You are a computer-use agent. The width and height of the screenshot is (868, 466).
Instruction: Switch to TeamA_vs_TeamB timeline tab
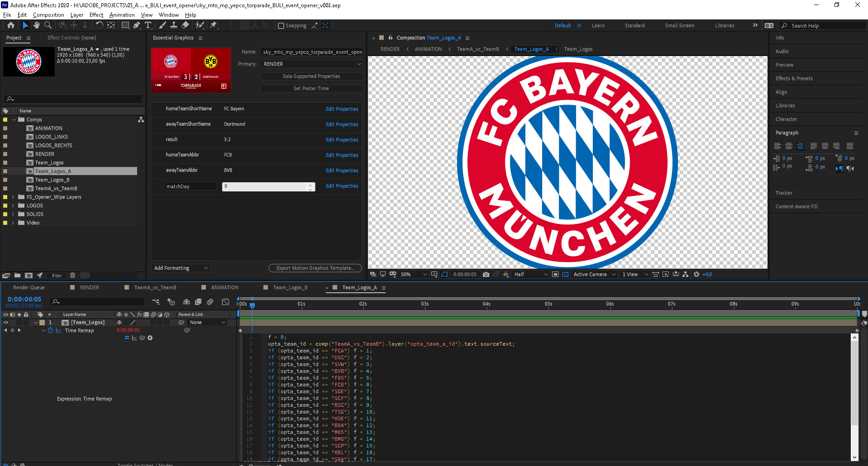(x=155, y=287)
